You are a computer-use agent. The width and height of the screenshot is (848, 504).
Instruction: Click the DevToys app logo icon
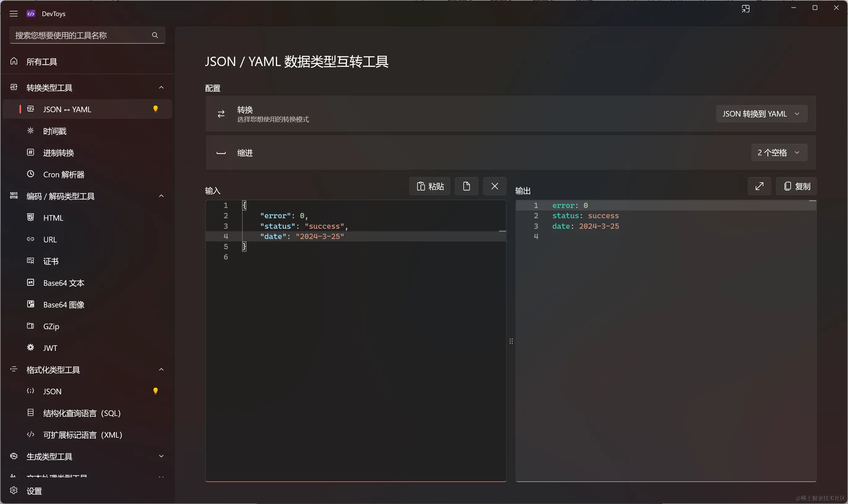click(x=31, y=14)
